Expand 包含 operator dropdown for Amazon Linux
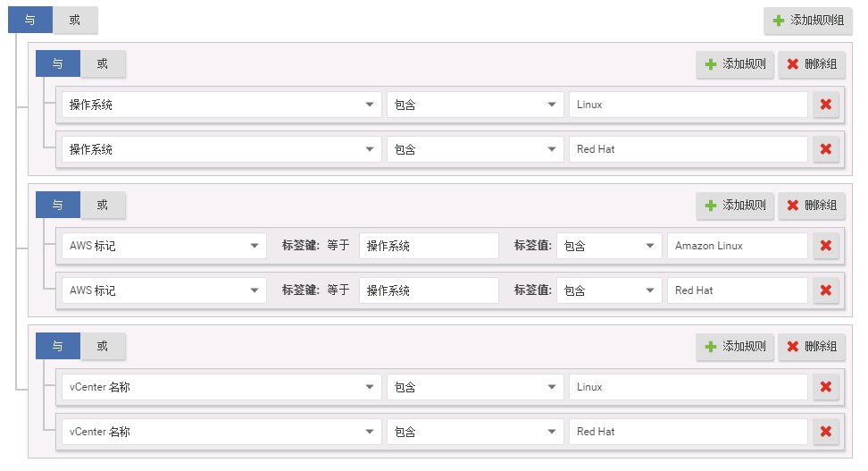Screen dimensions: 868x471 pos(608,246)
